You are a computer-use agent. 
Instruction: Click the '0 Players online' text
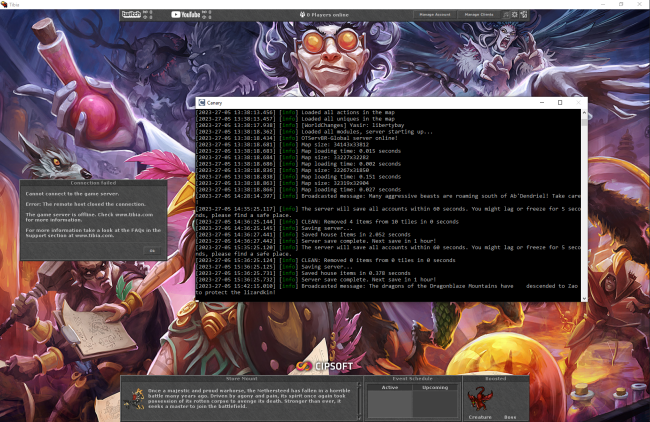[327, 15]
